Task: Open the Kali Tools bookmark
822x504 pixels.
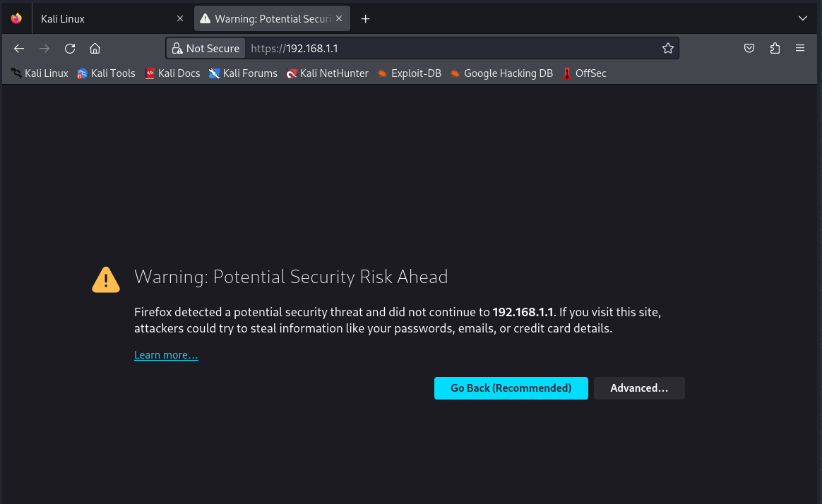Action: pos(106,73)
